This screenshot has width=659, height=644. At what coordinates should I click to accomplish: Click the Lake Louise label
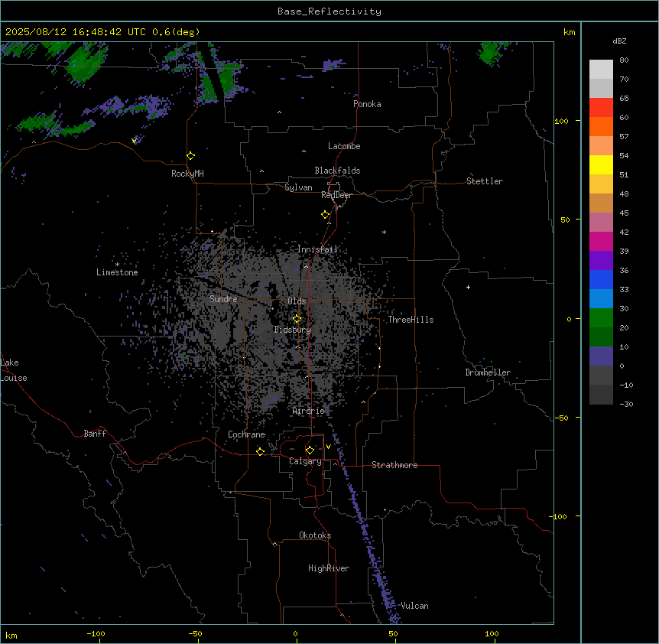pyautogui.click(x=14, y=370)
